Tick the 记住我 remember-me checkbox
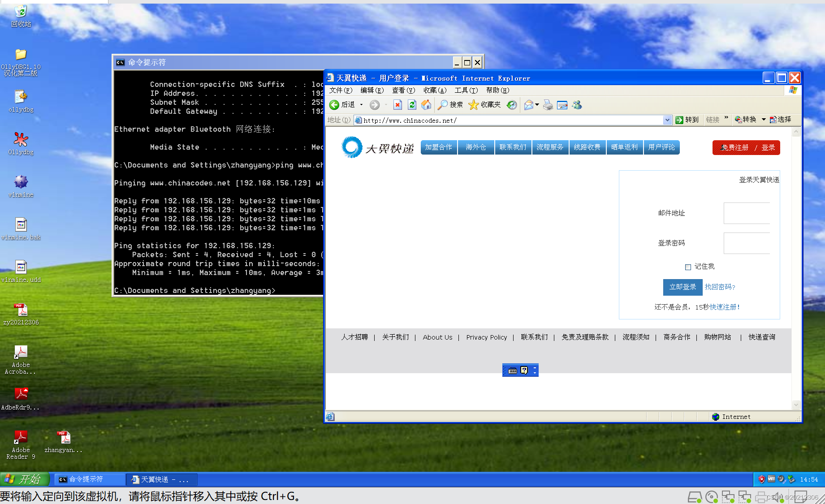The image size is (825, 504). (x=688, y=267)
